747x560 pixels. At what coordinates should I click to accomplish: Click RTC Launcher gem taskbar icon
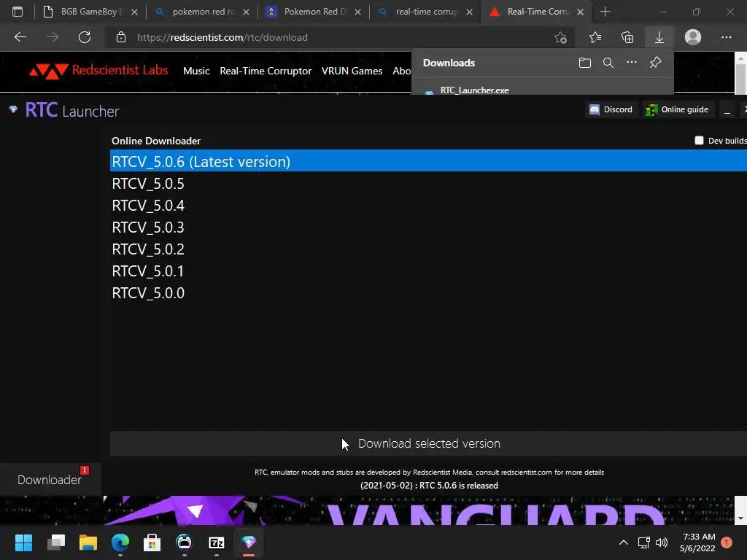coord(249,542)
